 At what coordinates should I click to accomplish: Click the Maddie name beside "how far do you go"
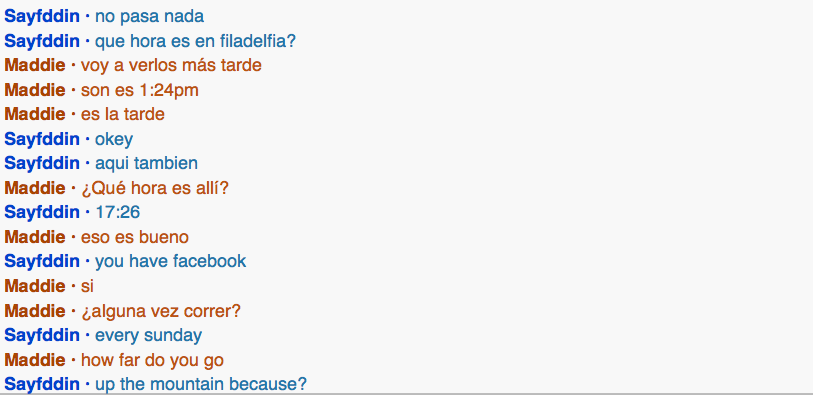coord(35,360)
